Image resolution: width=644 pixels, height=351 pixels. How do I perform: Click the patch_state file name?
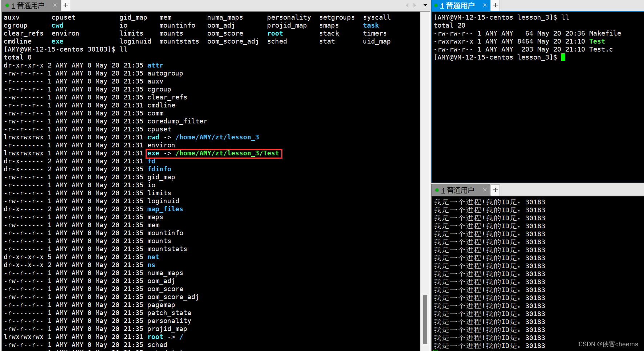169,313
